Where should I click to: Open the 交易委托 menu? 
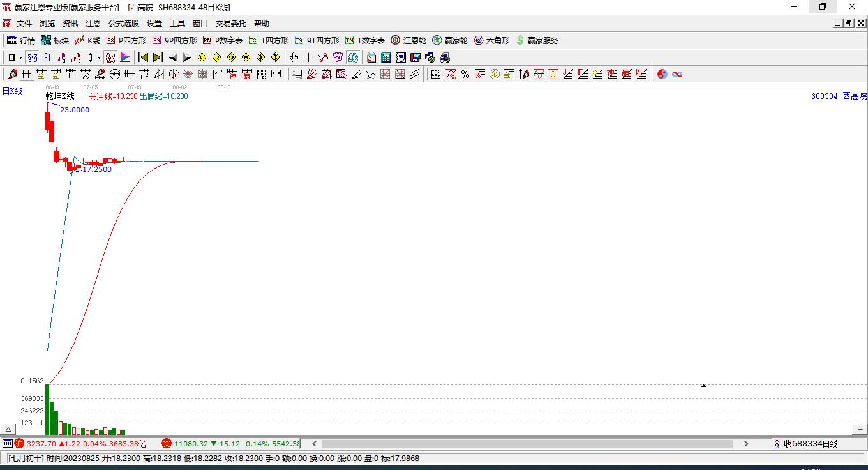tap(230, 24)
